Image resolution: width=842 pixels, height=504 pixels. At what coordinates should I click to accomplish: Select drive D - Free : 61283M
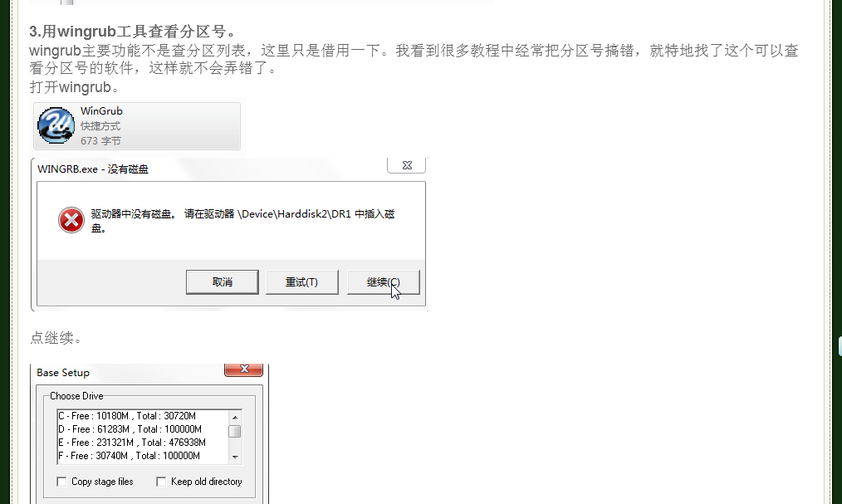pyautogui.click(x=143, y=429)
